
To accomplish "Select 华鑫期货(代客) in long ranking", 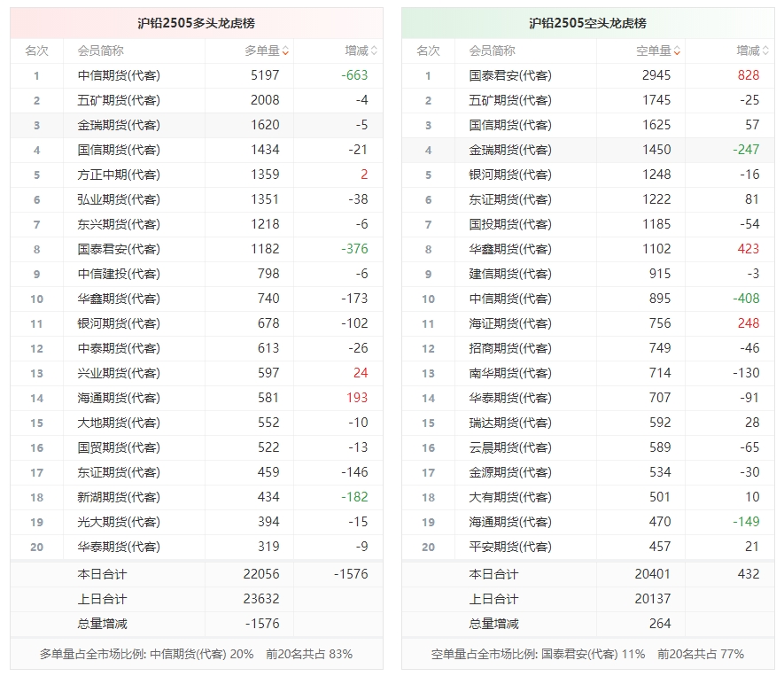I will [x=119, y=299].
